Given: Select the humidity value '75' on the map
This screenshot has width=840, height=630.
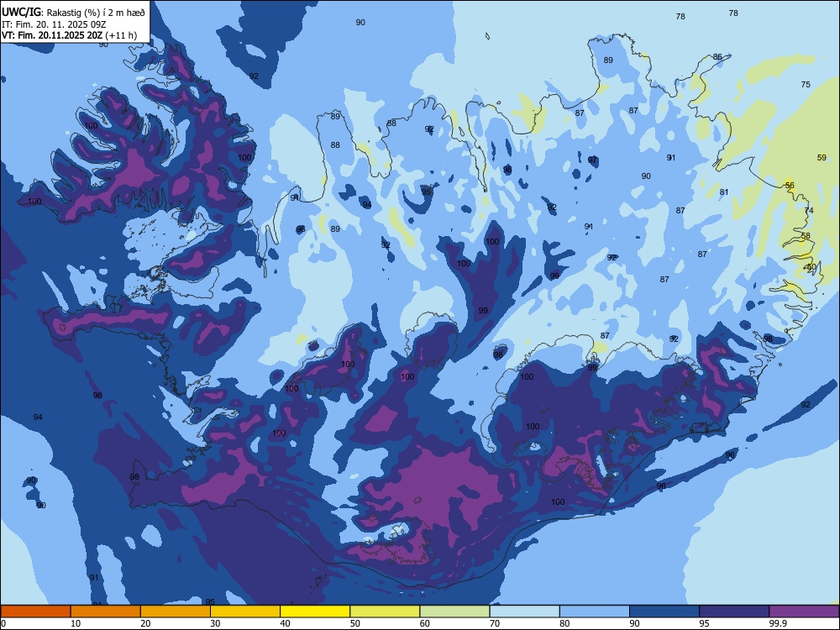Looking at the screenshot, I should point(806,84).
